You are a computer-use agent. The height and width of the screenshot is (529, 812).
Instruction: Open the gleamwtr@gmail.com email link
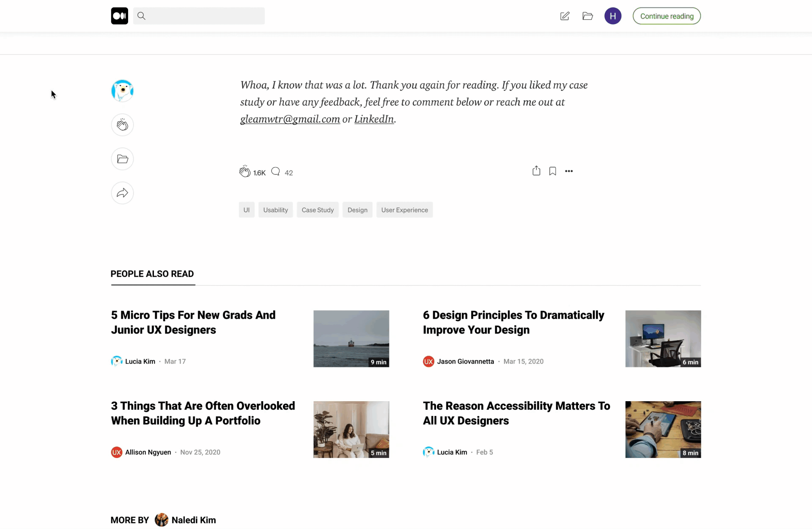click(x=290, y=119)
